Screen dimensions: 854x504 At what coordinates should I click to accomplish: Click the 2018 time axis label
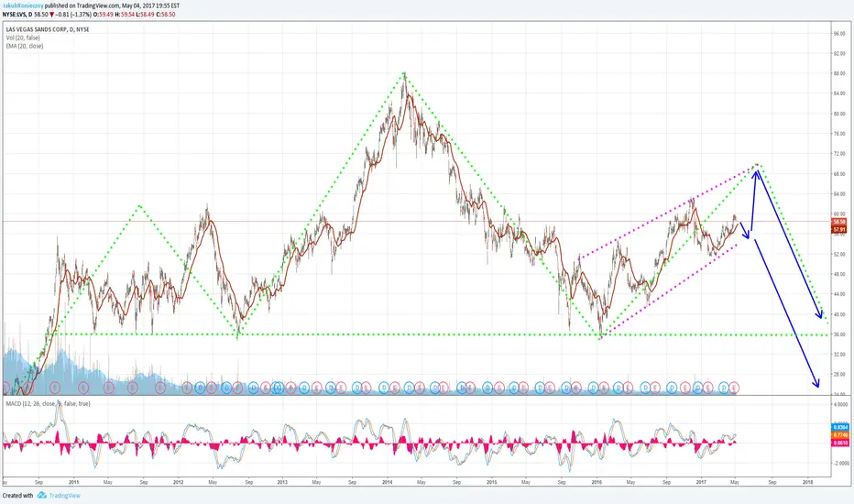click(807, 482)
